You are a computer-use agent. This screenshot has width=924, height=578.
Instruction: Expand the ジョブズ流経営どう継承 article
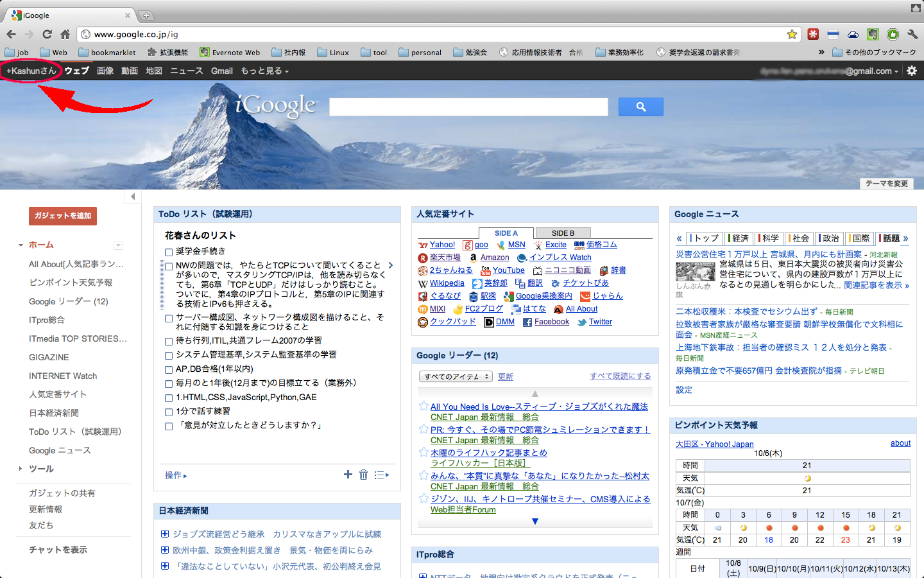[165, 534]
